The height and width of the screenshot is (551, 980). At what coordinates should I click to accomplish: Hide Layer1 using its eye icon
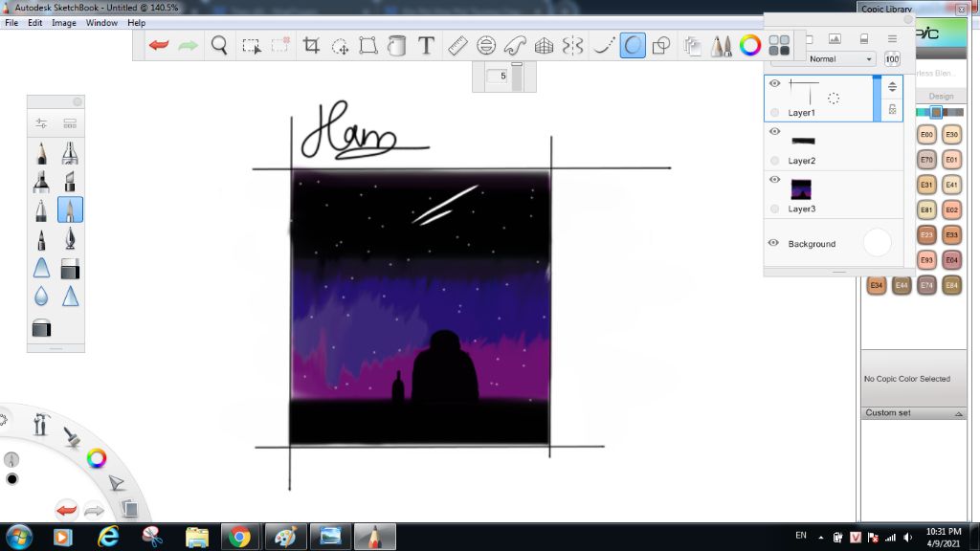[774, 83]
